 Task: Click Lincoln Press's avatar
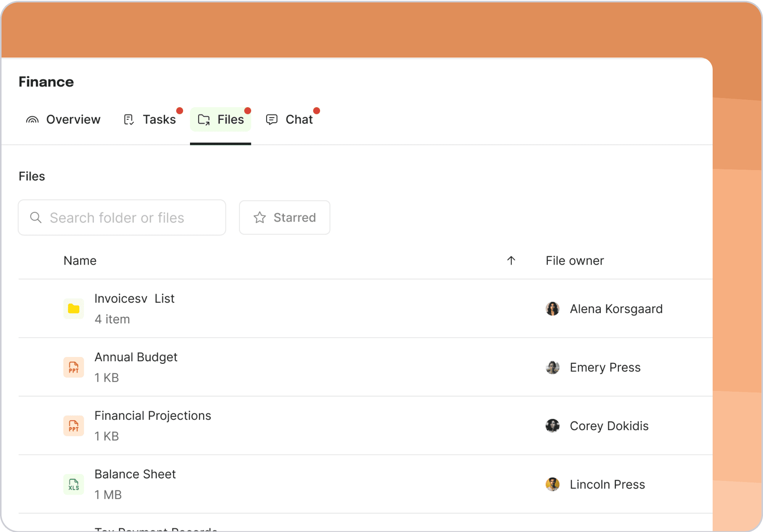(552, 485)
